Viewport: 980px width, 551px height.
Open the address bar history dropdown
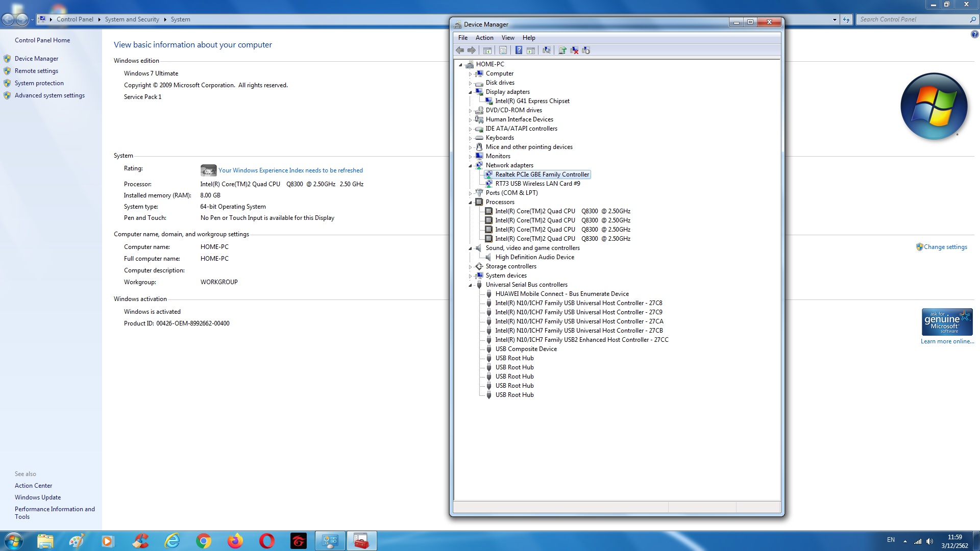coord(835,19)
